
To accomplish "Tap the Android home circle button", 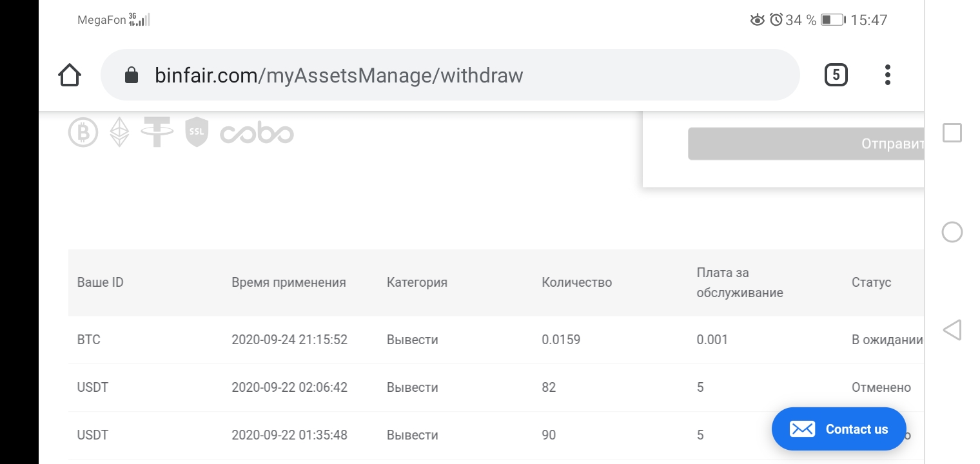I will click(952, 232).
